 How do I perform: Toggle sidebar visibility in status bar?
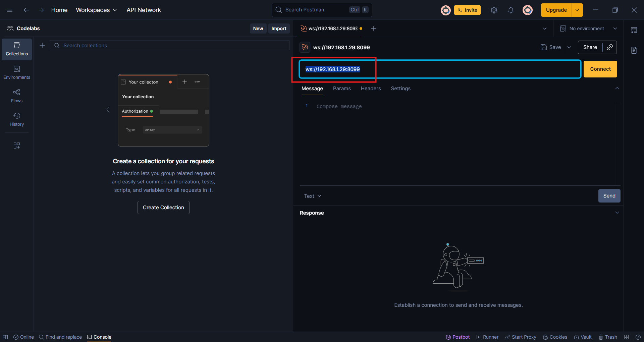[5, 337]
